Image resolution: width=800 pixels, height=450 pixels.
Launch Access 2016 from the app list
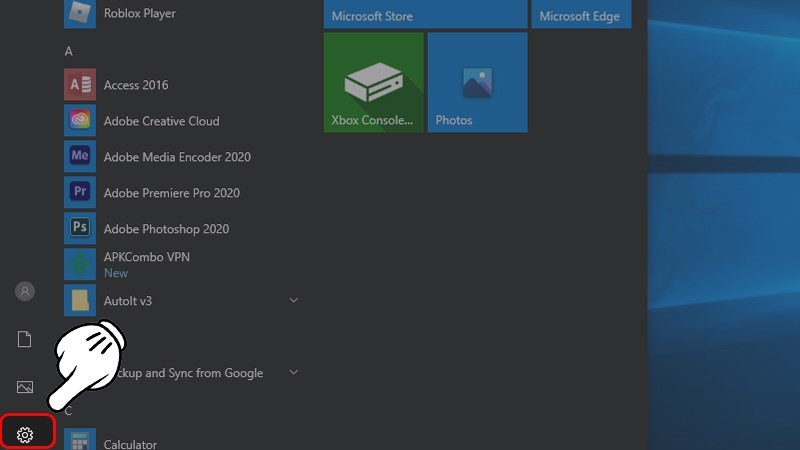[x=136, y=85]
